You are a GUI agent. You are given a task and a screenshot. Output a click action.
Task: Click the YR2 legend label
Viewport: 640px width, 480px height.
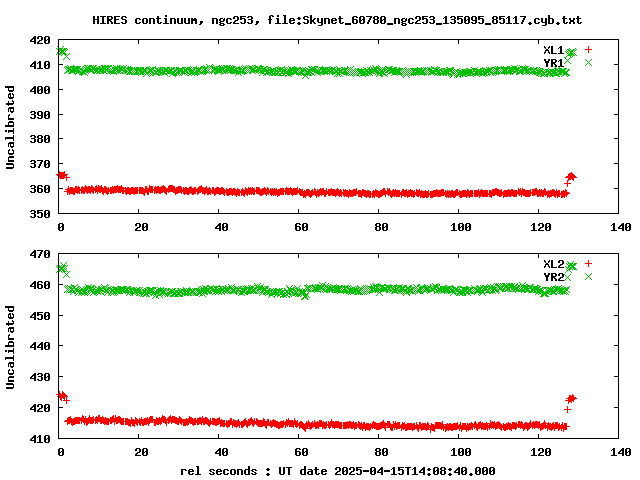[x=553, y=277]
